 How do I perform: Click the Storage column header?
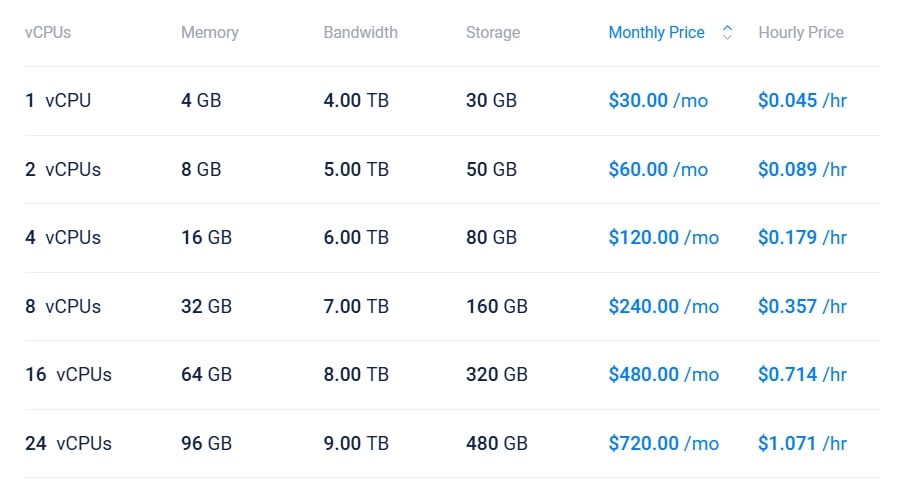coord(492,33)
